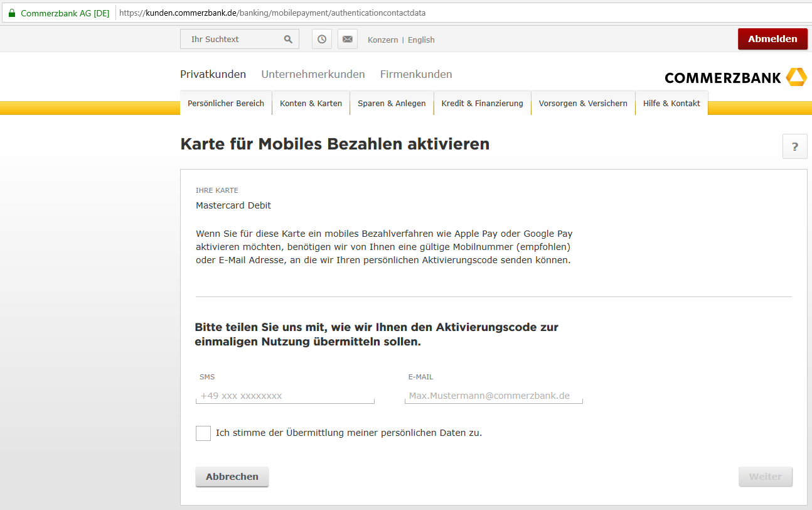Click the green padlock security icon

12,13
